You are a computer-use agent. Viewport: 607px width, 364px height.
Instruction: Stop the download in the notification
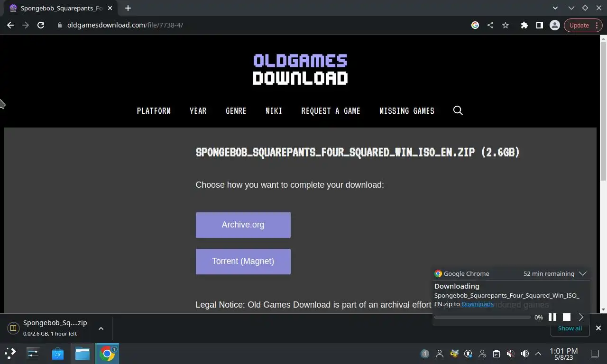(567, 317)
